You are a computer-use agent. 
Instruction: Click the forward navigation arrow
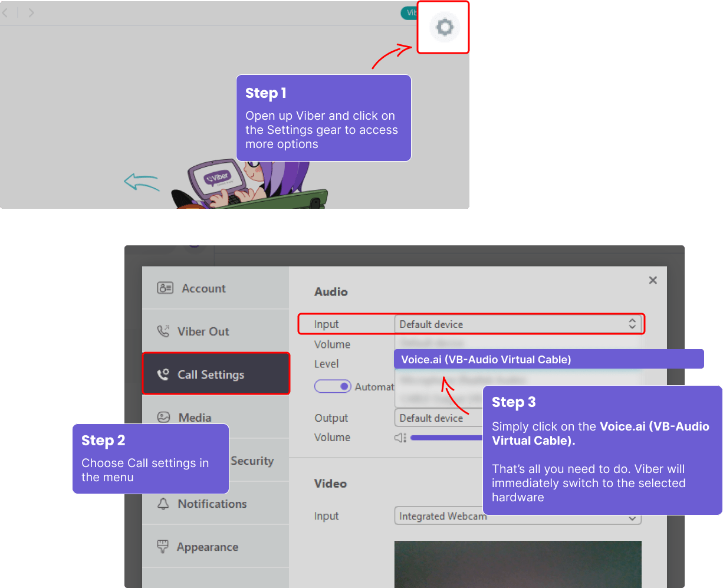(31, 13)
